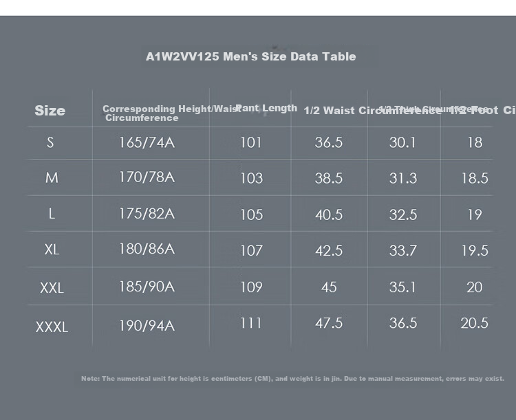
Task: Select the Size column header
Action: (x=50, y=111)
